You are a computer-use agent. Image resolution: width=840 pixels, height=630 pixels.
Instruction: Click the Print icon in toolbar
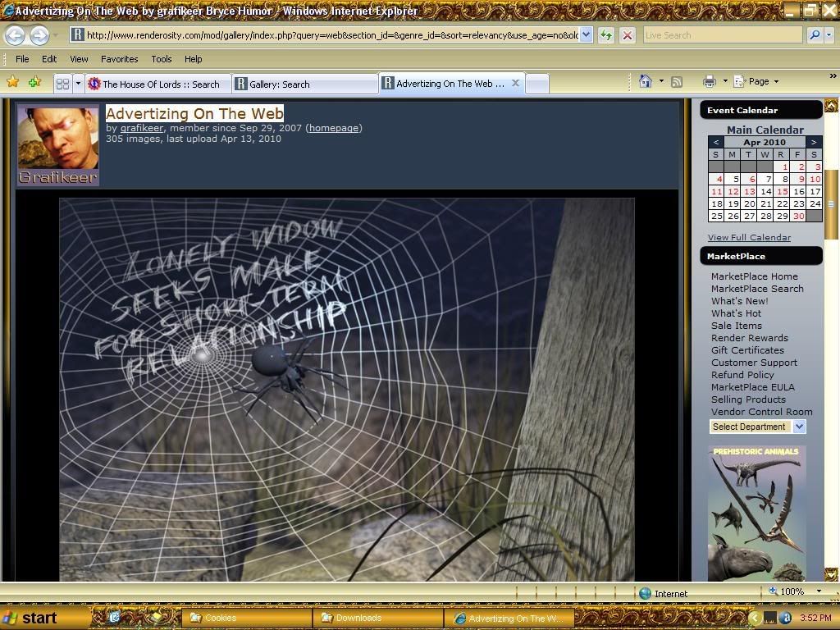tap(709, 81)
